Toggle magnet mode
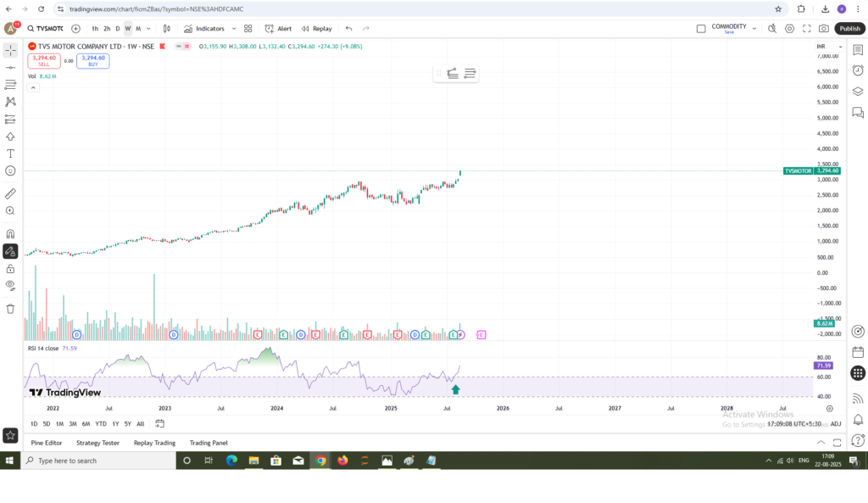 10,234
